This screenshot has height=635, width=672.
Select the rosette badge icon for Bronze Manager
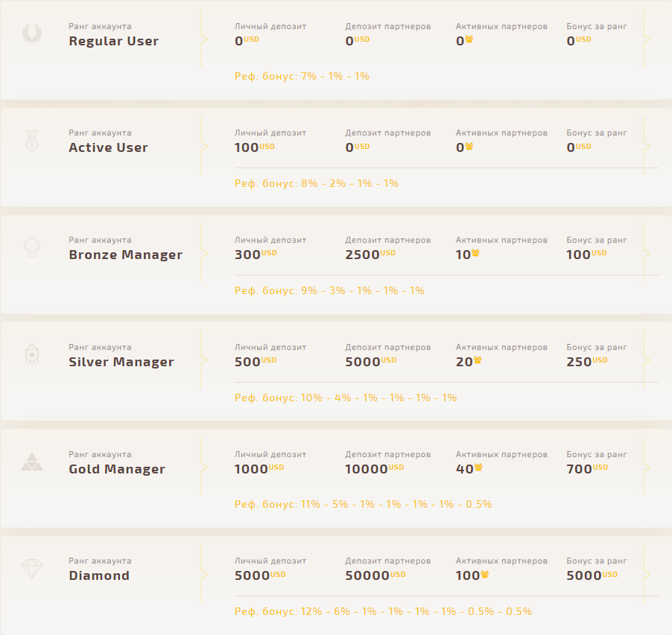[x=32, y=247]
